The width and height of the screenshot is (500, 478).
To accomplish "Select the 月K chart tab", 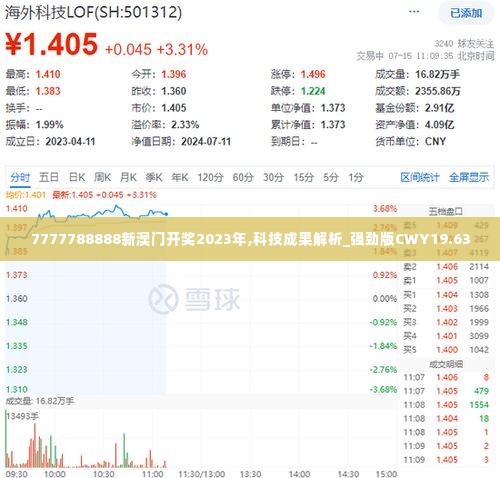I will coord(128,177).
